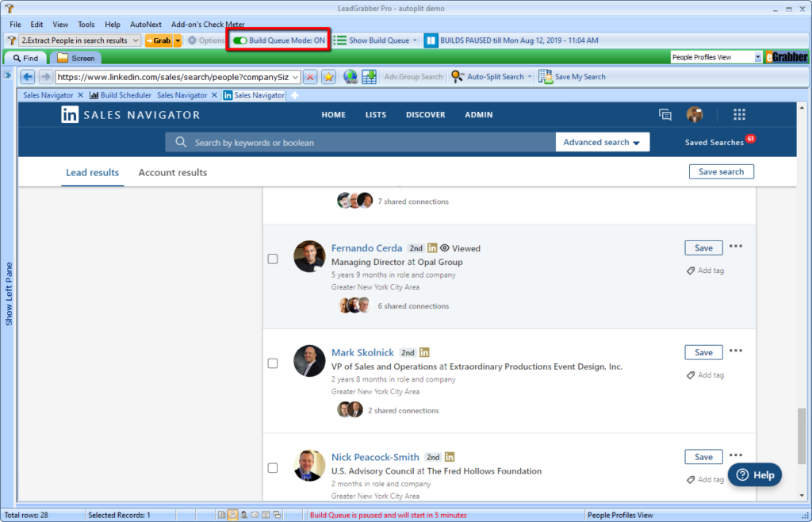Click the globe icon in address toolbar
The image size is (812, 522).
pos(350,77)
